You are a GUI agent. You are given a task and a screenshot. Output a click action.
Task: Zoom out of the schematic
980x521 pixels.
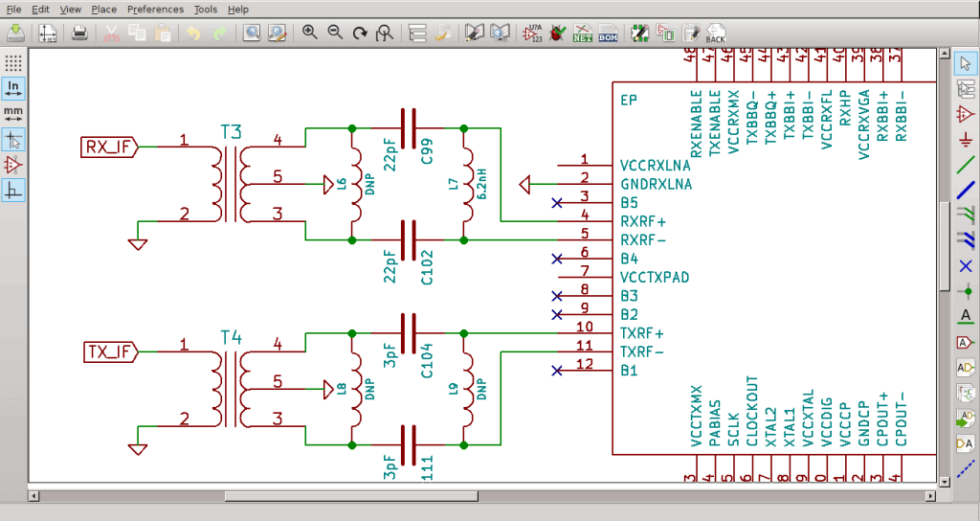tap(335, 33)
